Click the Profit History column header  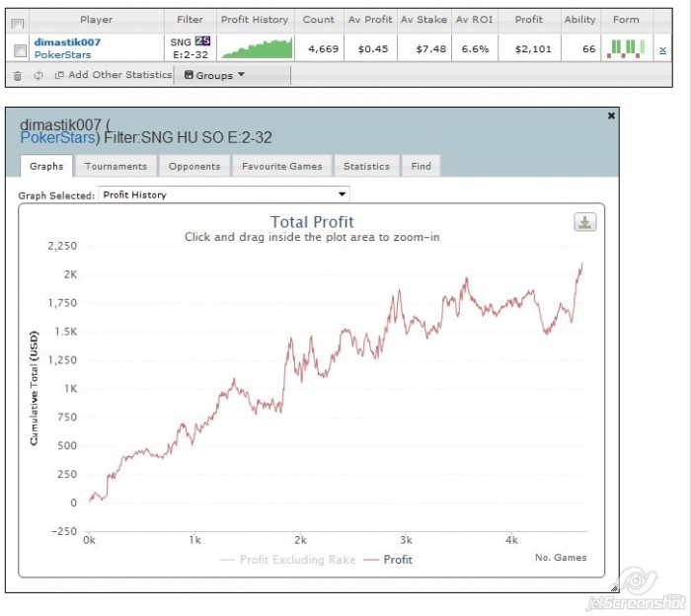tap(255, 20)
